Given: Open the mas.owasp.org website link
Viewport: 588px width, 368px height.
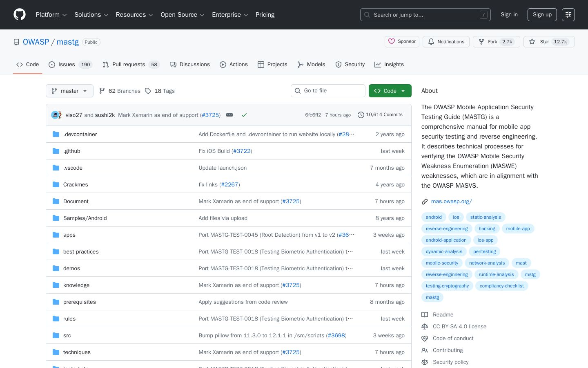Looking at the screenshot, I should [x=451, y=201].
